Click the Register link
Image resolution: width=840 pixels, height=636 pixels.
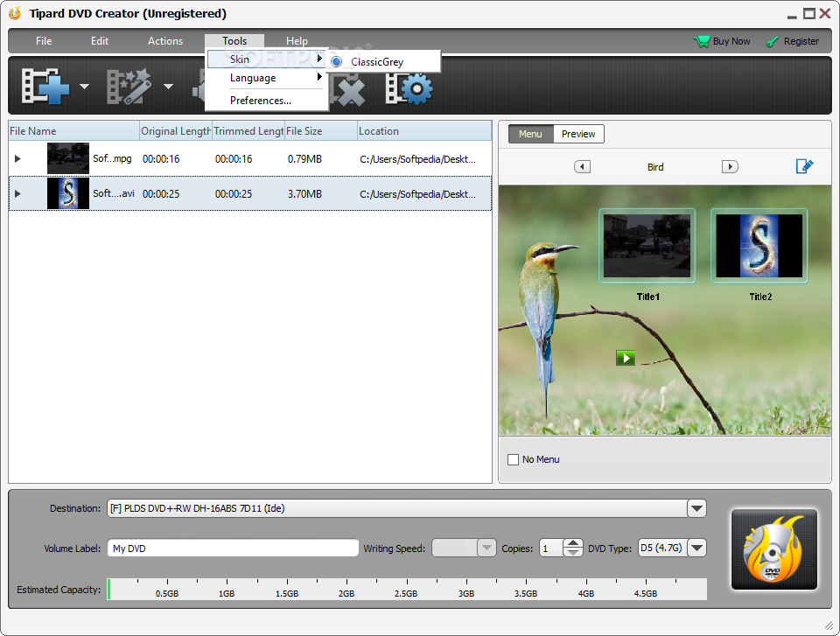[x=801, y=41]
